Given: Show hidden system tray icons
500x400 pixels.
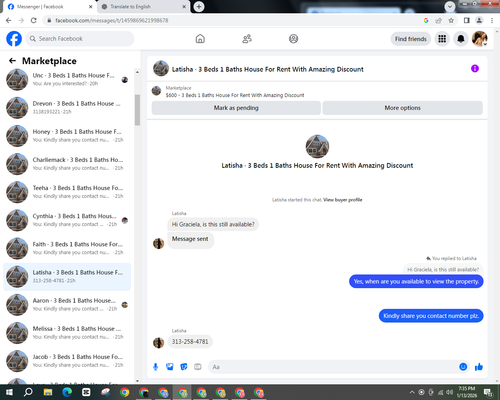Looking at the screenshot, I should coord(412,392).
